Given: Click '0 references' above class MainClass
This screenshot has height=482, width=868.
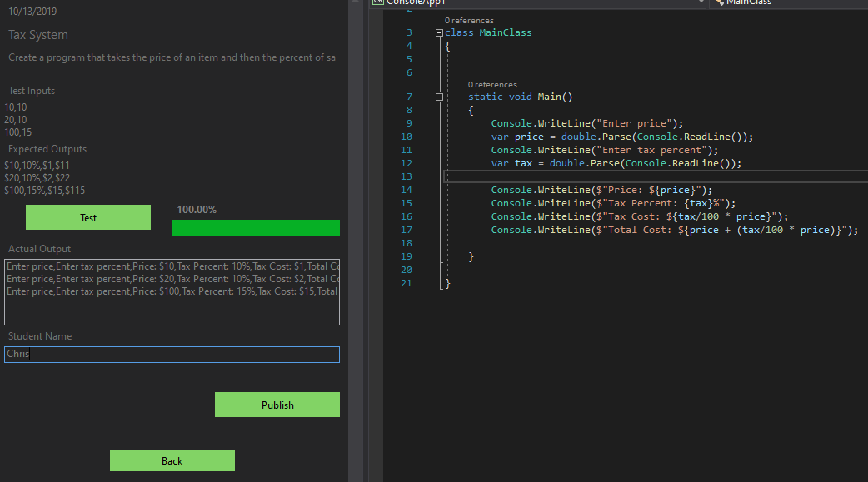Looking at the screenshot, I should click(x=469, y=21).
